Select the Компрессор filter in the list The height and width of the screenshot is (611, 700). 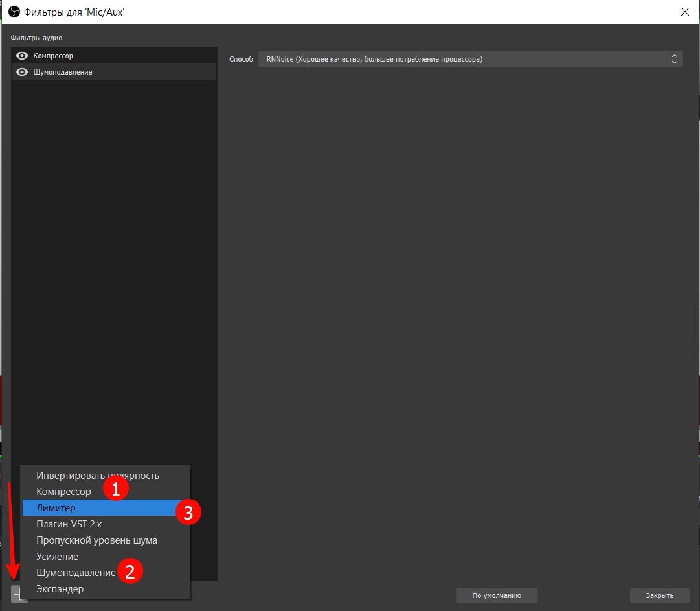click(x=97, y=56)
